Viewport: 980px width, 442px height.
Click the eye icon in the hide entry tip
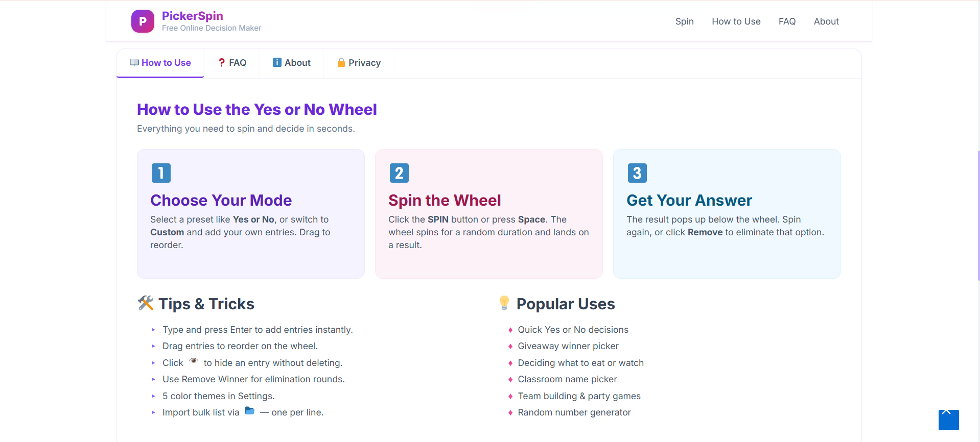click(x=194, y=361)
